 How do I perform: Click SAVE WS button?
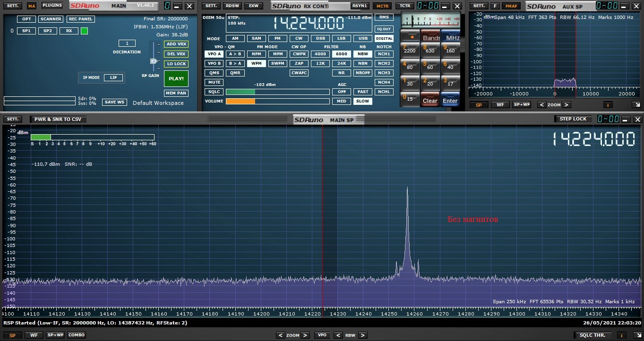point(115,102)
